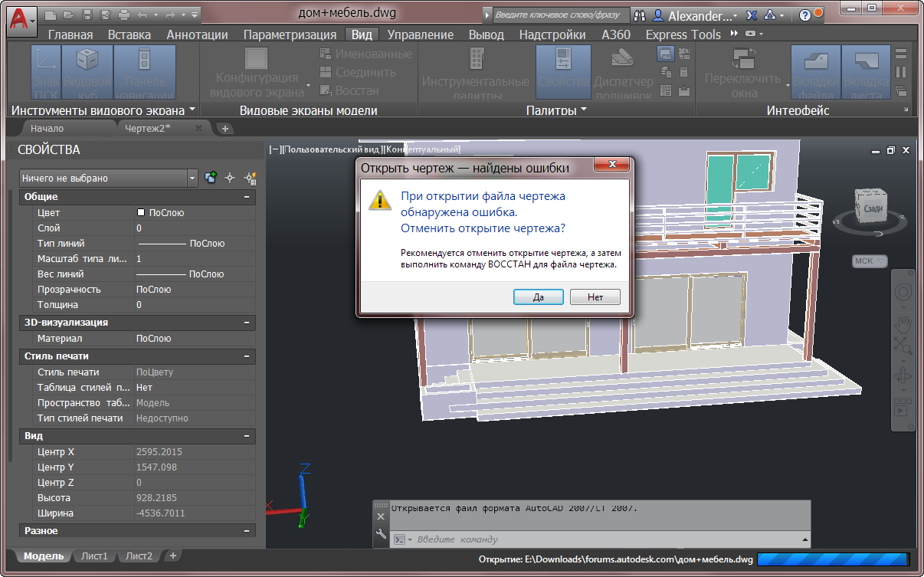The image size is (924, 577).
Task: Click the Восстан viewports button
Action: pyautogui.click(x=349, y=90)
